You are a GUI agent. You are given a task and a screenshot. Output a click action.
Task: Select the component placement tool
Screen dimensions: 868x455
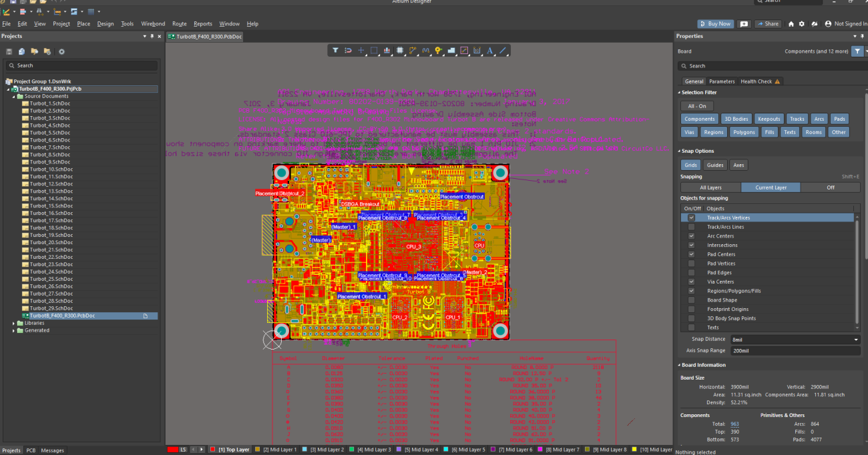point(401,50)
